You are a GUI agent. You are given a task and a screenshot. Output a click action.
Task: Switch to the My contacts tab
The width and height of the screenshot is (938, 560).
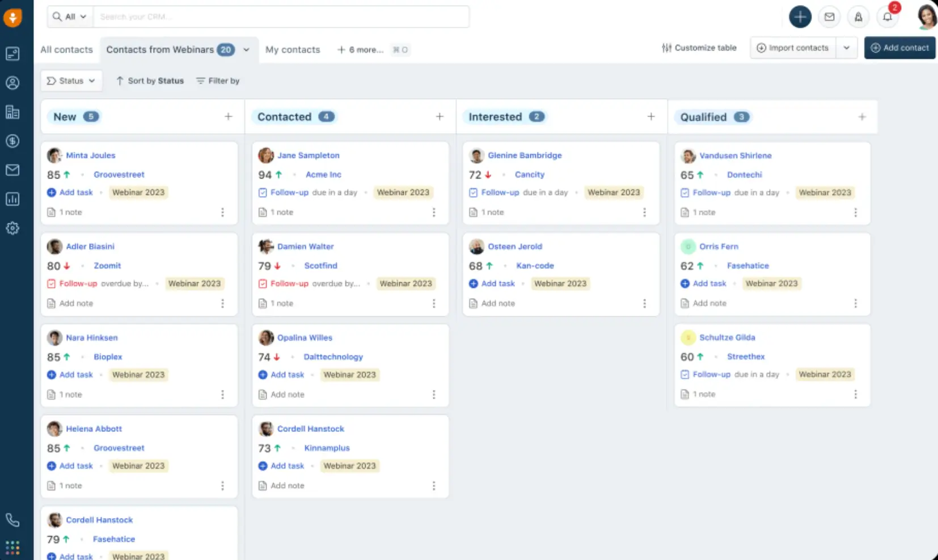pyautogui.click(x=293, y=49)
